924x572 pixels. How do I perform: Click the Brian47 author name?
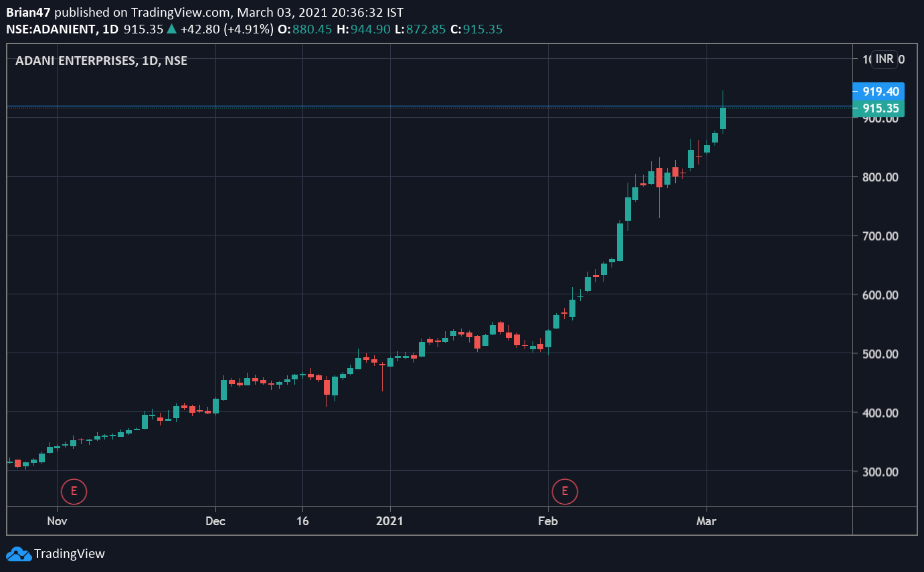29,13
